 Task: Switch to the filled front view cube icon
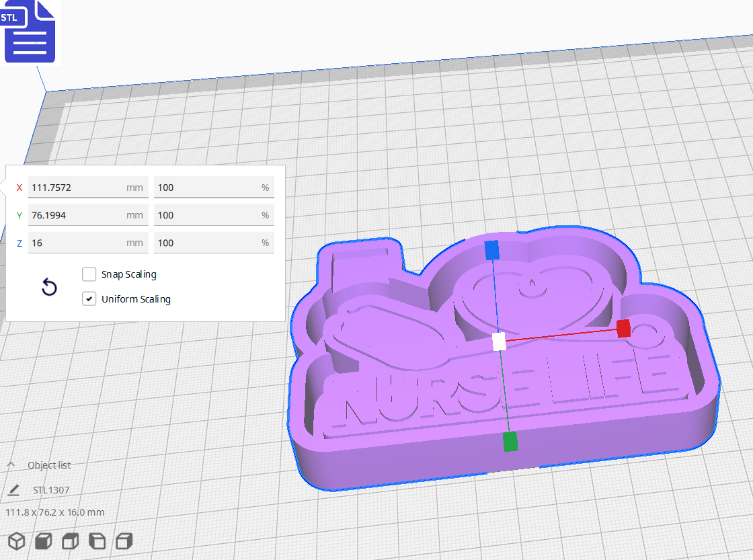(43, 541)
